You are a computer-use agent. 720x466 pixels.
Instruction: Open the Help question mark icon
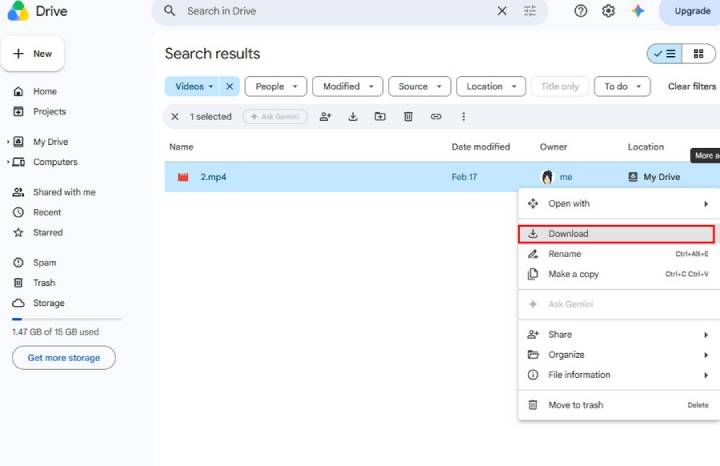[580, 11]
